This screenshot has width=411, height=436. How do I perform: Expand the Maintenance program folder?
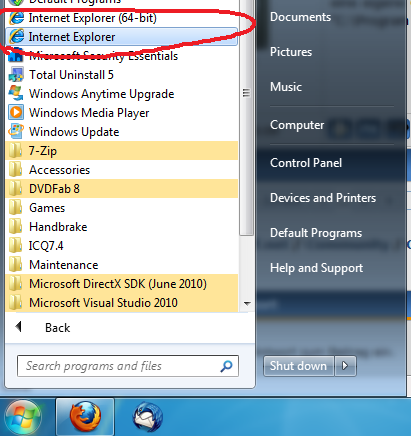pyautogui.click(x=122, y=265)
